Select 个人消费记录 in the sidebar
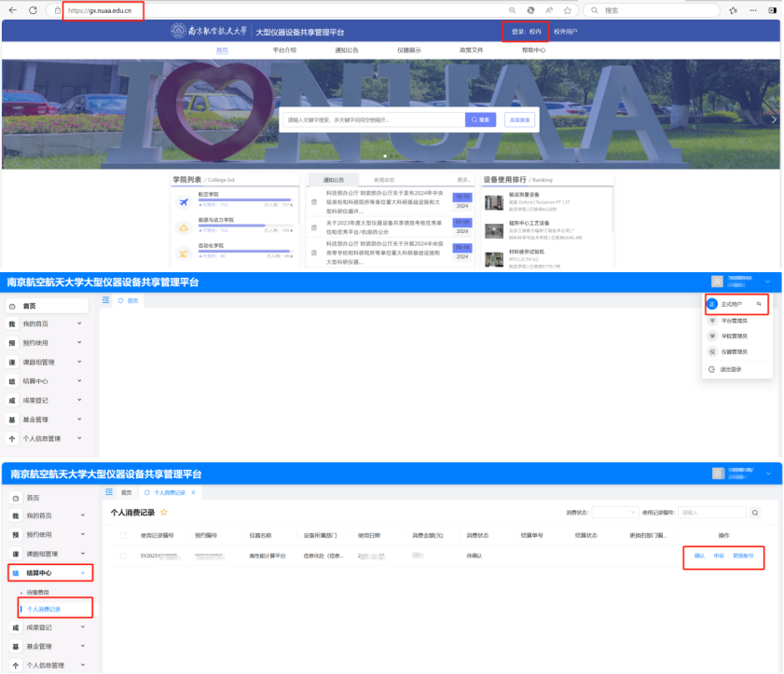This screenshot has width=784, height=674. [47, 608]
